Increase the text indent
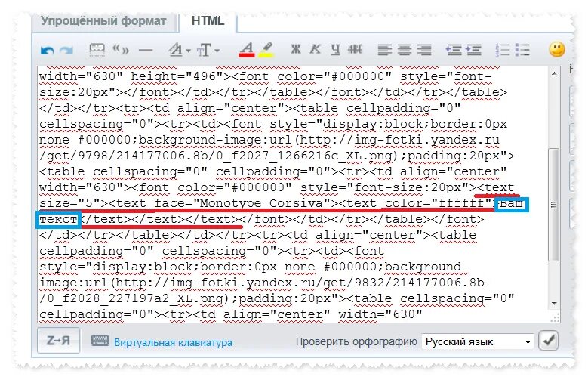This screenshot has height=380, width=588. coord(473,50)
